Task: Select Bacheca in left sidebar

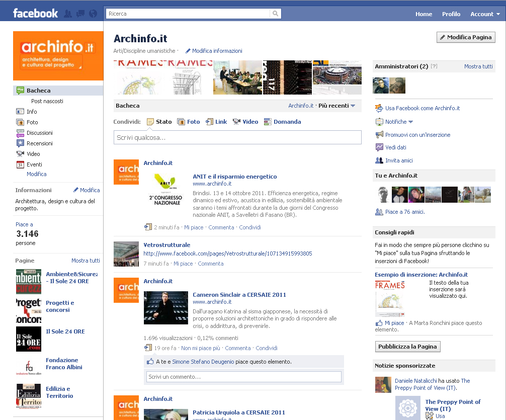Action: point(58,91)
